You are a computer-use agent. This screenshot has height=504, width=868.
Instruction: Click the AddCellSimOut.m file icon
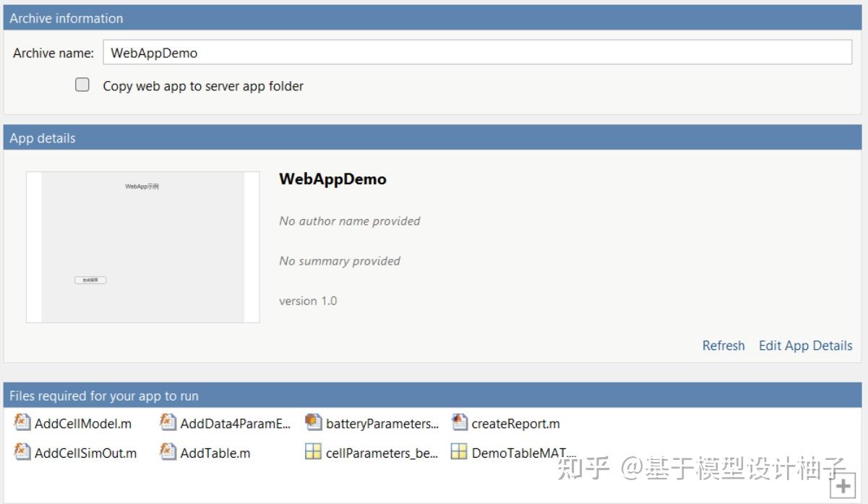tap(23, 452)
